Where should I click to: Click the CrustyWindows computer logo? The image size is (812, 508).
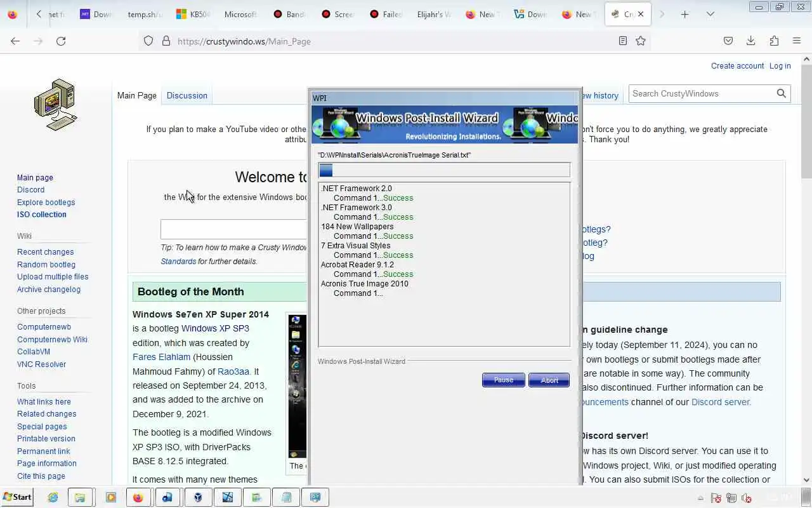[x=55, y=105]
